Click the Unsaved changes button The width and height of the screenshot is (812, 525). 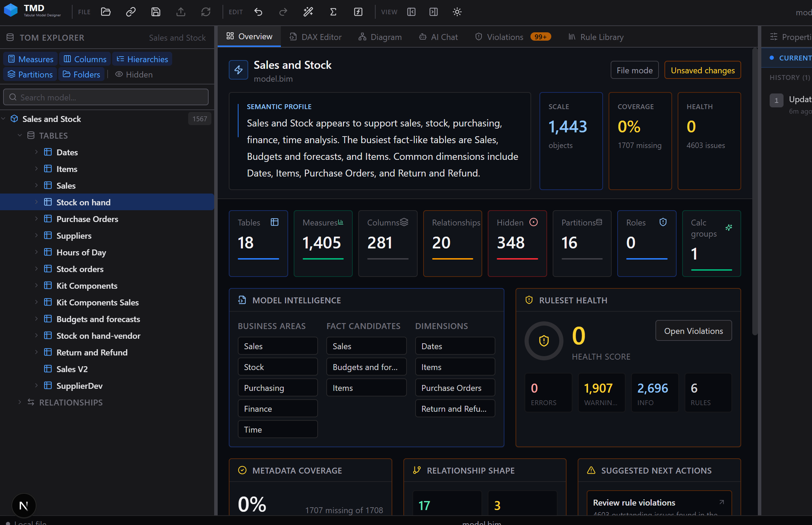(703, 70)
